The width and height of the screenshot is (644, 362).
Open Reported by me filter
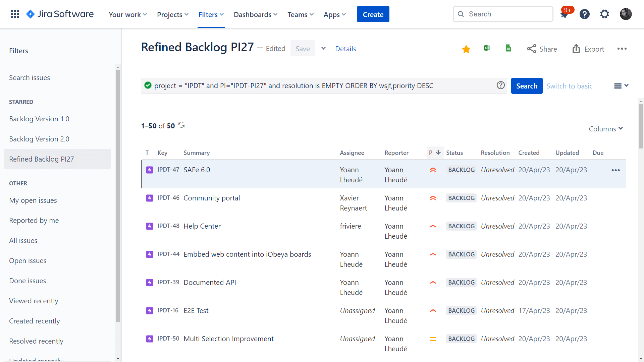coord(34,220)
